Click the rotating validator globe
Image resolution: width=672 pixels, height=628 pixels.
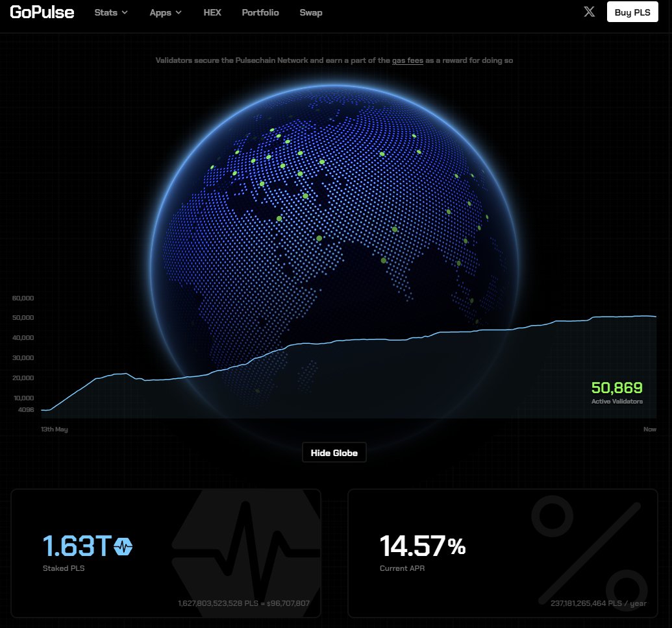tap(334, 268)
